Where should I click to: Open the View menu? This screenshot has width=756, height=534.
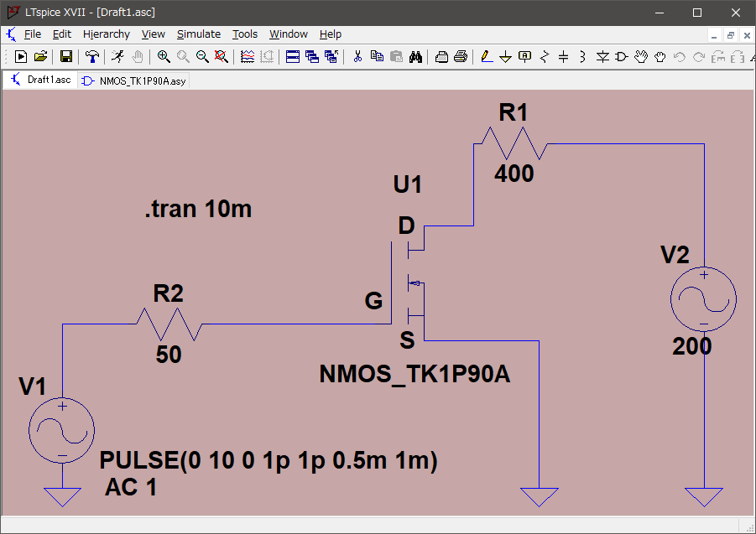click(154, 34)
